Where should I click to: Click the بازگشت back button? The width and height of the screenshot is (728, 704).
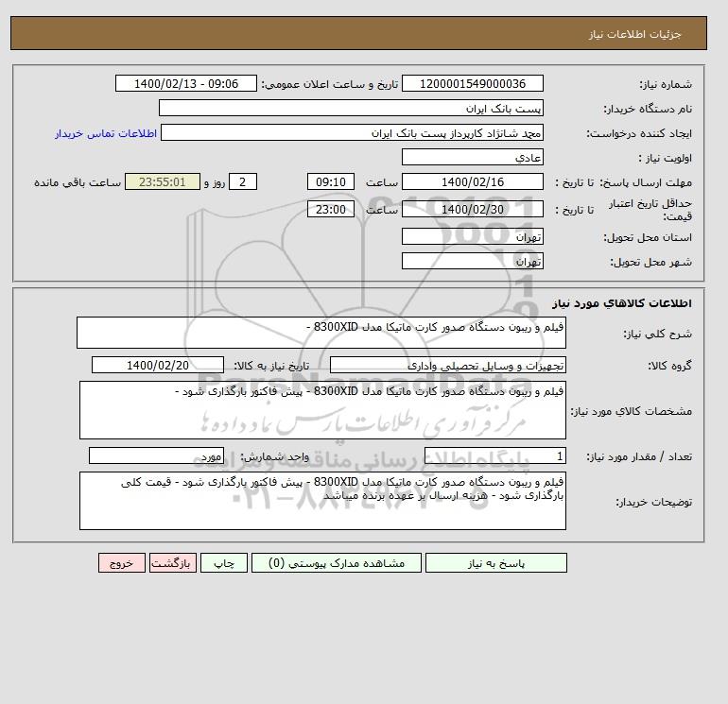coord(173,562)
